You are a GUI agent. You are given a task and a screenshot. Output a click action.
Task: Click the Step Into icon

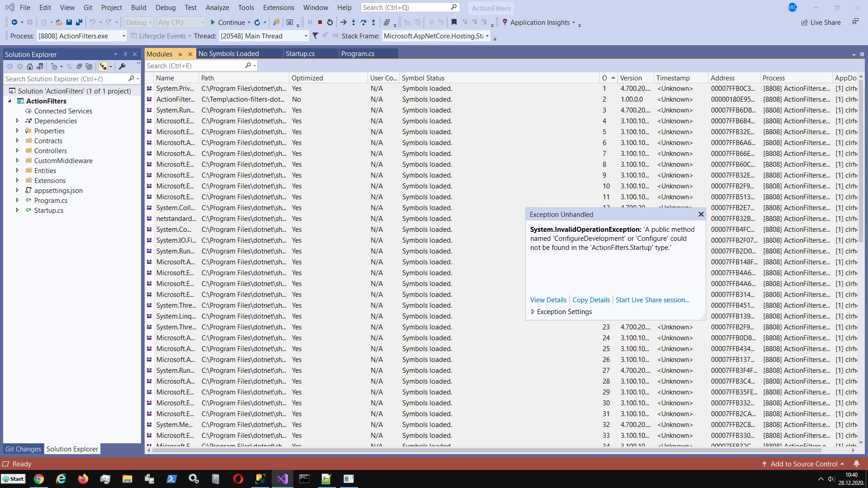(x=354, y=22)
